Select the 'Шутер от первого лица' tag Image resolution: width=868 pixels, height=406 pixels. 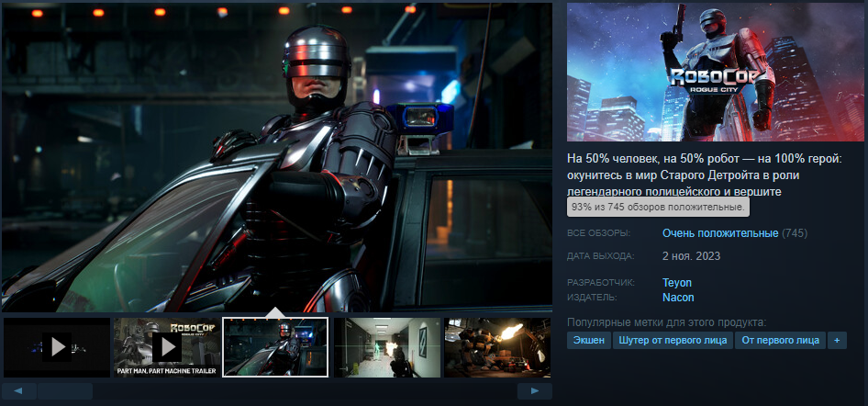coord(673,341)
